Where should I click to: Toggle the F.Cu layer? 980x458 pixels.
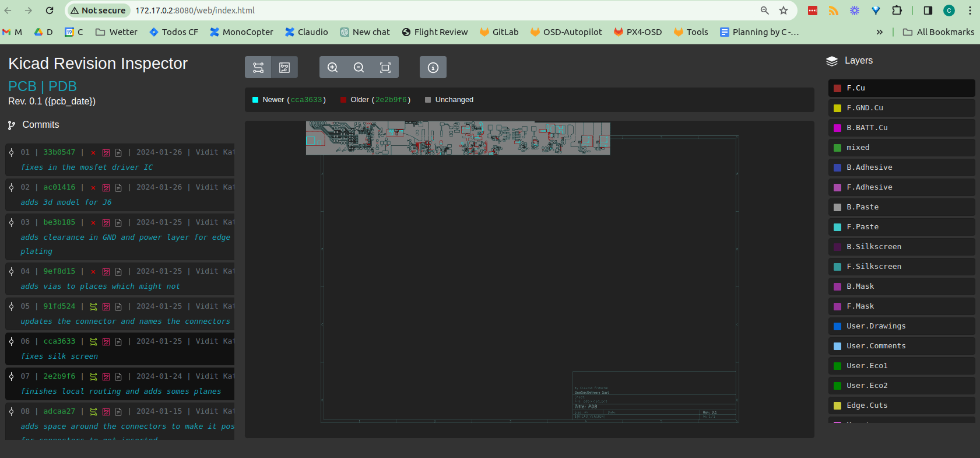901,88
